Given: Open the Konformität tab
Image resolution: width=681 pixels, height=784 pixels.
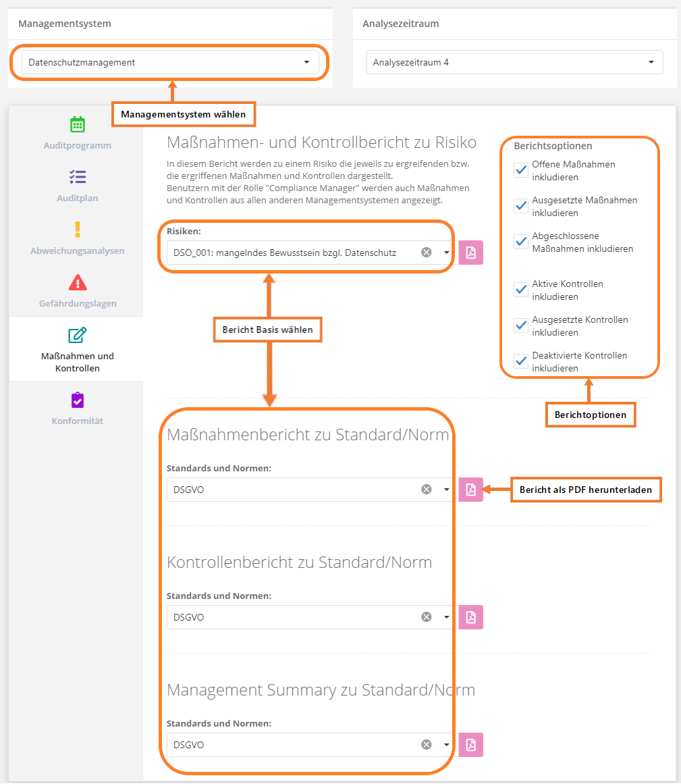Looking at the screenshot, I should click(77, 409).
